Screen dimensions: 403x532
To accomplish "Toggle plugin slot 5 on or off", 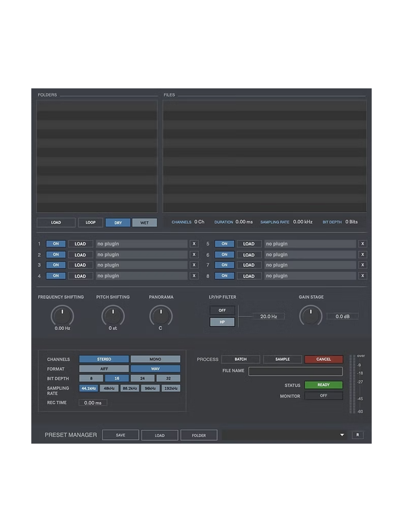I will coord(224,243).
